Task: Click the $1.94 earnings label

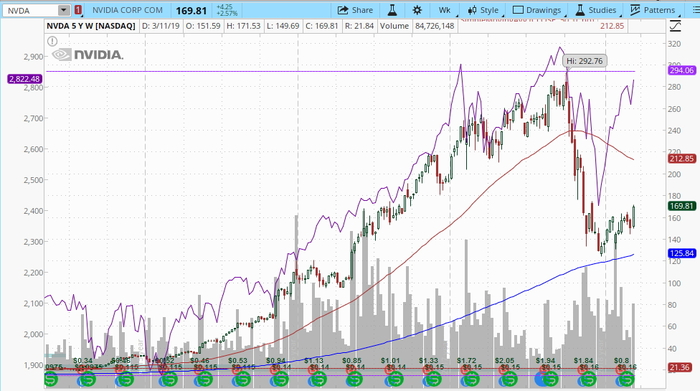Action: 545,360
